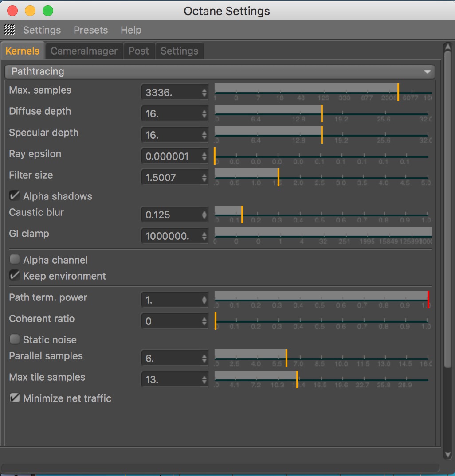Viewport: 455px width, 476px height.
Task: Click the "GI clamp" label
Action: coord(29,234)
